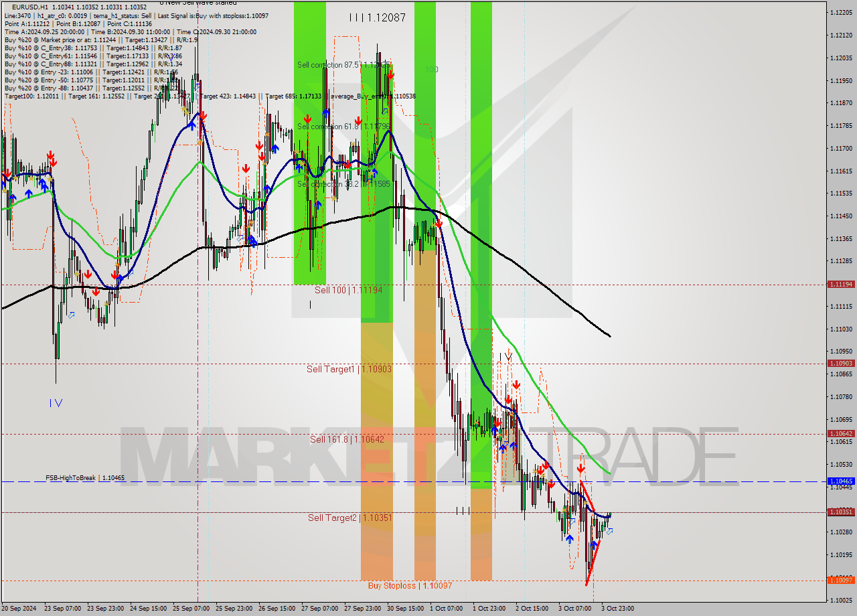Click the 1.10351 current price tag on axis

[841, 512]
